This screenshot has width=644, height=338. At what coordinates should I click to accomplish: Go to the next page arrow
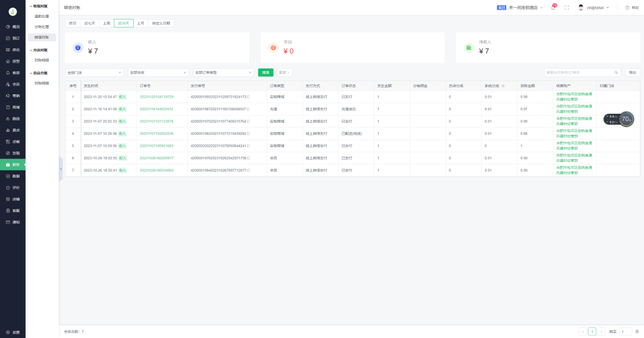point(601,331)
